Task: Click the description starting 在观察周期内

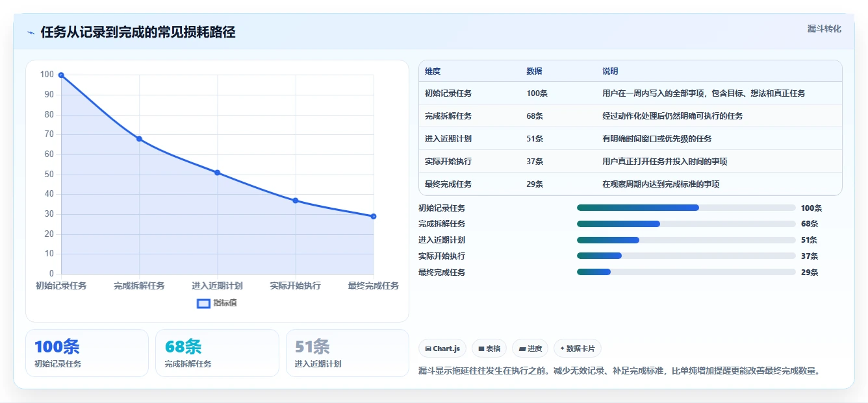Action: coord(661,184)
